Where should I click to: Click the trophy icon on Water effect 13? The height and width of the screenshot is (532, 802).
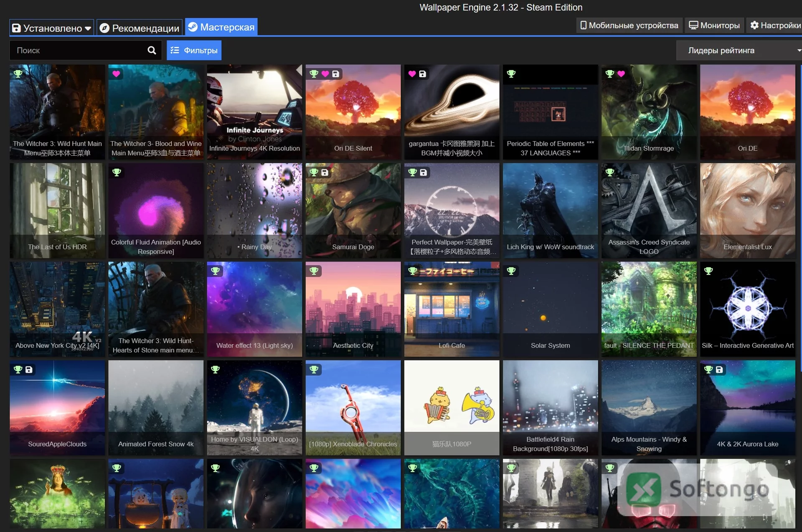[x=215, y=271]
